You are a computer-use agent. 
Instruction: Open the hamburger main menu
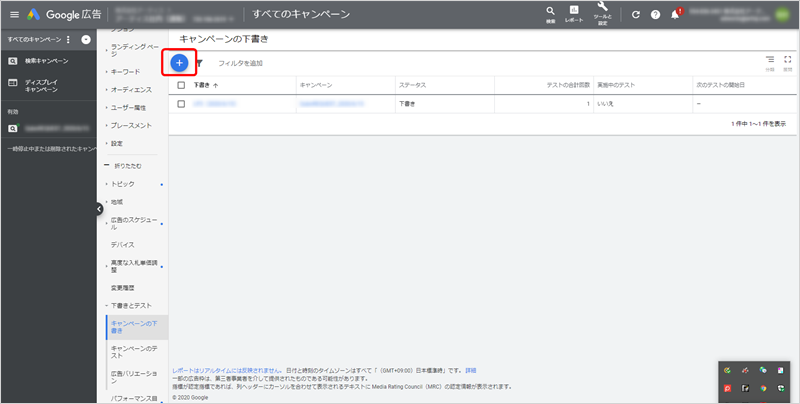point(14,15)
